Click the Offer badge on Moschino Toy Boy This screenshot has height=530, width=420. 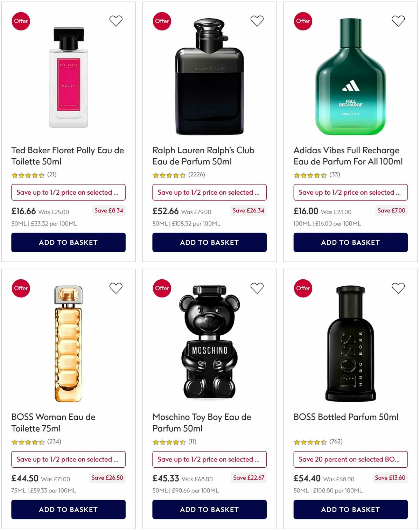[x=162, y=288]
